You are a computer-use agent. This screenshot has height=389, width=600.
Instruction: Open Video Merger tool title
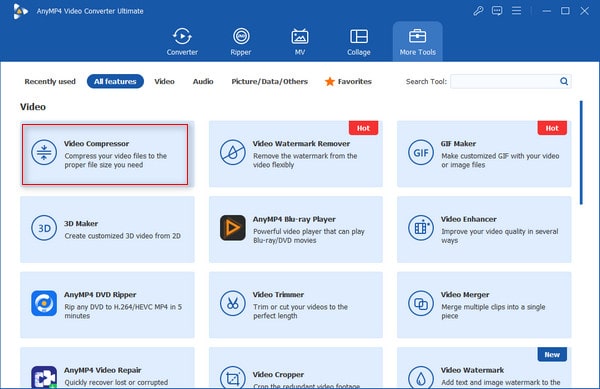pos(465,295)
